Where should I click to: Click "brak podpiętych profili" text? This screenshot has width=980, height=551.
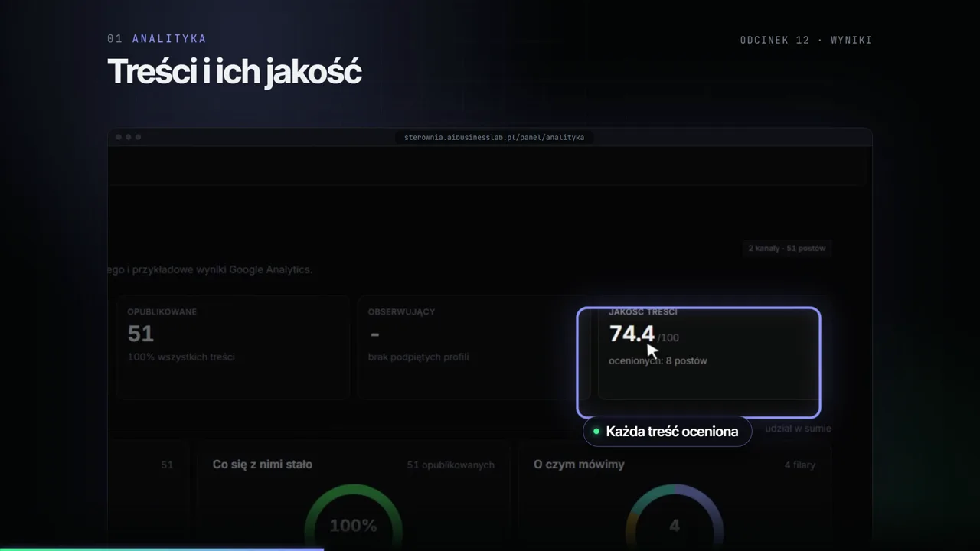pyautogui.click(x=418, y=357)
